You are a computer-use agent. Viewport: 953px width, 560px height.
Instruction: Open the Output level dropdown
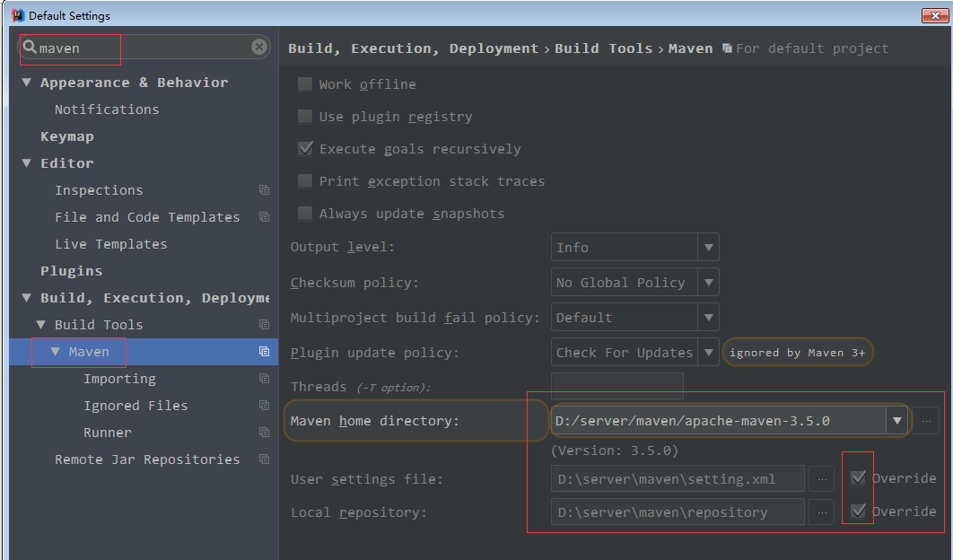(x=708, y=247)
